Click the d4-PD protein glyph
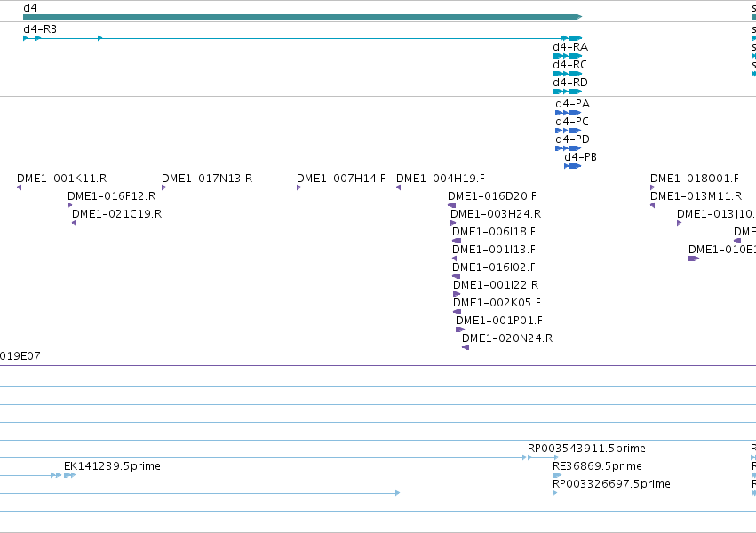The height and width of the screenshot is (533, 756). pyautogui.click(x=568, y=148)
